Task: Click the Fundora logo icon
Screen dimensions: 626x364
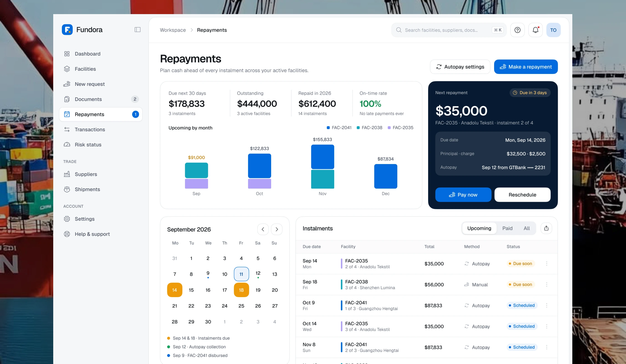Action: tap(67, 30)
